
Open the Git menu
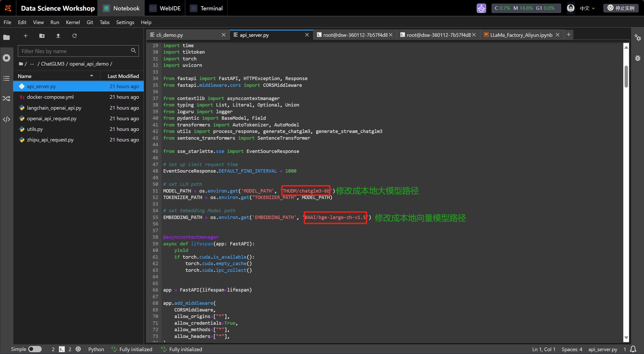90,22
